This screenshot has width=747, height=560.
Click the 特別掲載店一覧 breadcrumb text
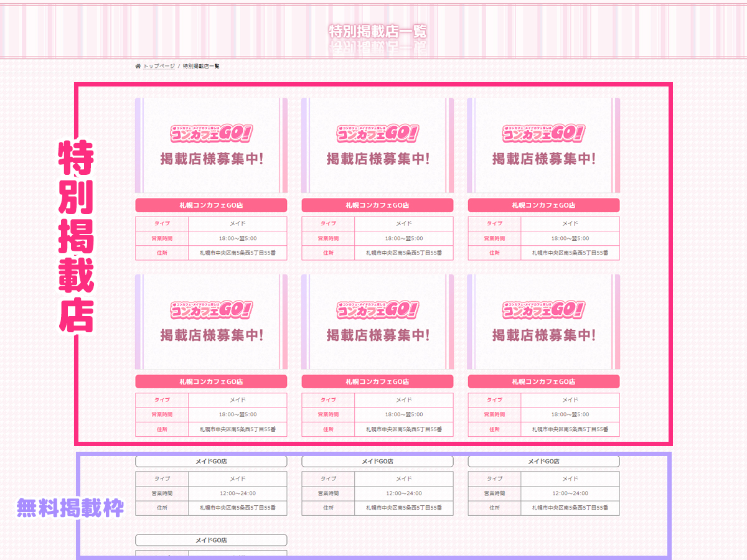(x=201, y=66)
